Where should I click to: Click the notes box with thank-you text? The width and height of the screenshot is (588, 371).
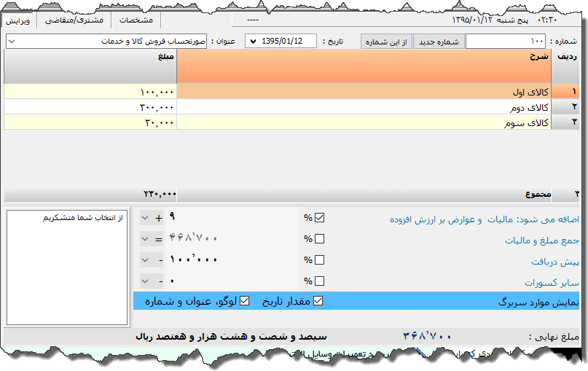(x=67, y=267)
